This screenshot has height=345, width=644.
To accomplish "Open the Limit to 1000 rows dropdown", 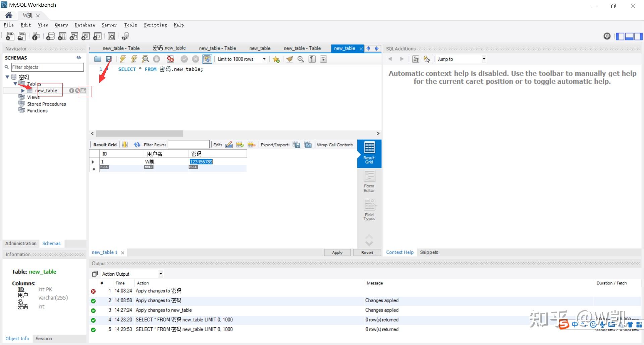I will pyautogui.click(x=264, y=59).
